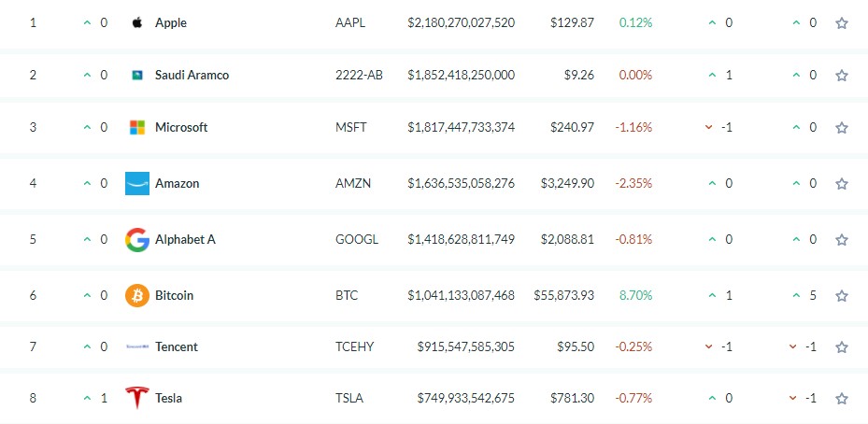Click the Tencent logo icon
This screenshot has width=868, height=424.
pyautogui.click(x=136, y=347)
